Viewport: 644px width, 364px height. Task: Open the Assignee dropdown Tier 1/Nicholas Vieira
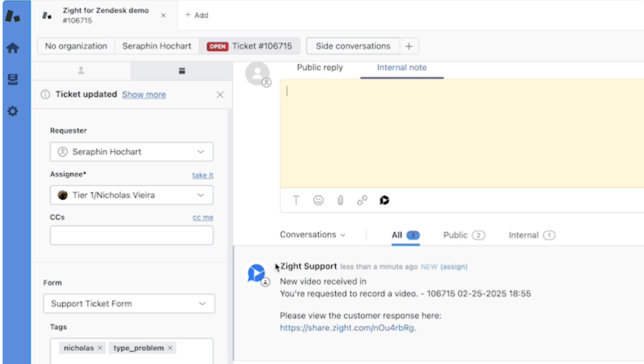[x=132, y=195]
